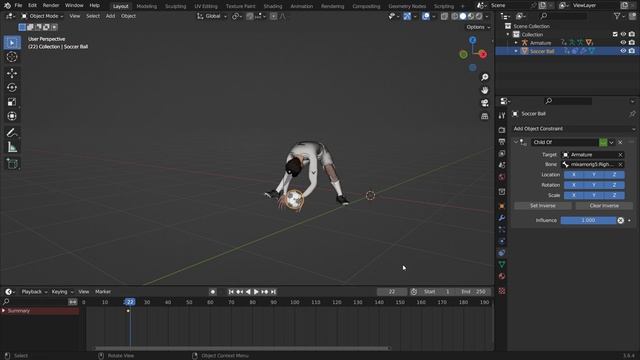Toggle camera view icon in viewport

tap(484, 103)
